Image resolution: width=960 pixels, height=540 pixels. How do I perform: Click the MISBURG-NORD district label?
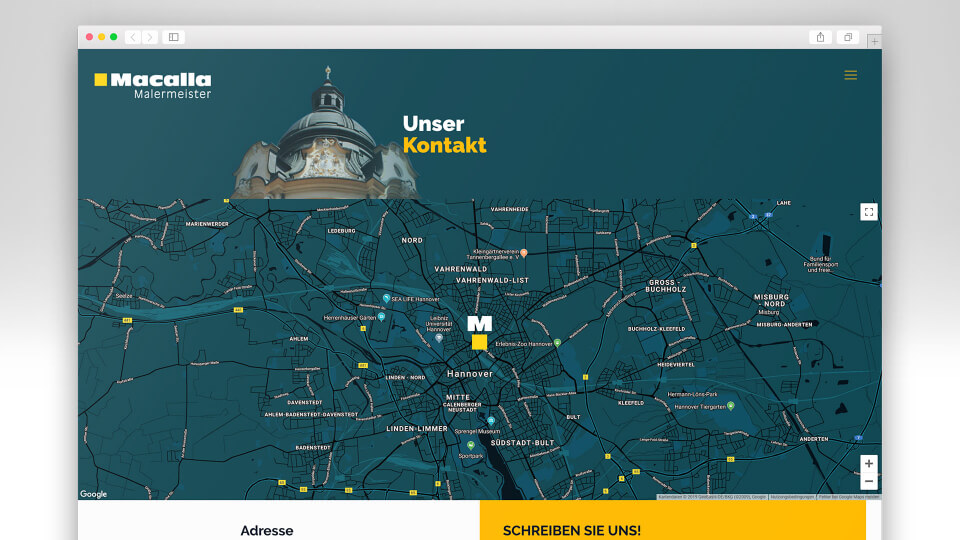pyautogui.click(x=771, y=300)
